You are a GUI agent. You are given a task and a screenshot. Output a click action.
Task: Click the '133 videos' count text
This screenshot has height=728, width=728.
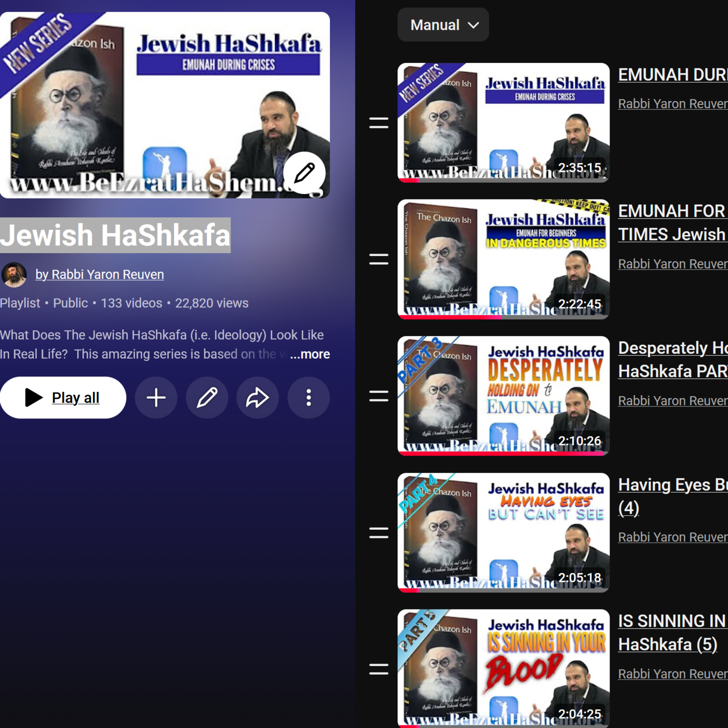[132, 303]
